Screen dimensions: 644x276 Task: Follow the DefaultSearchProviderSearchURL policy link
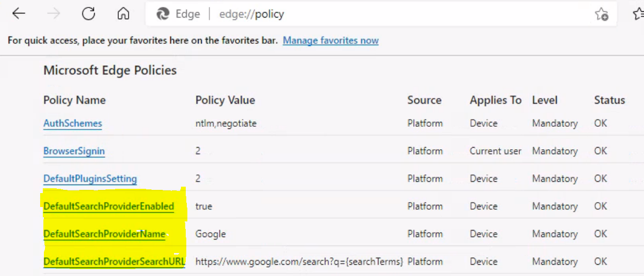coord(114,262)
